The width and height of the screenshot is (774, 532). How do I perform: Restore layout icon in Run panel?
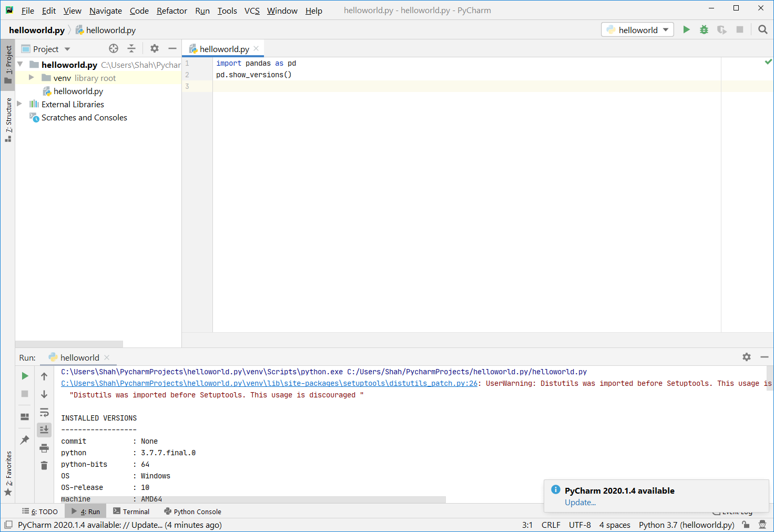click(25, 417)
